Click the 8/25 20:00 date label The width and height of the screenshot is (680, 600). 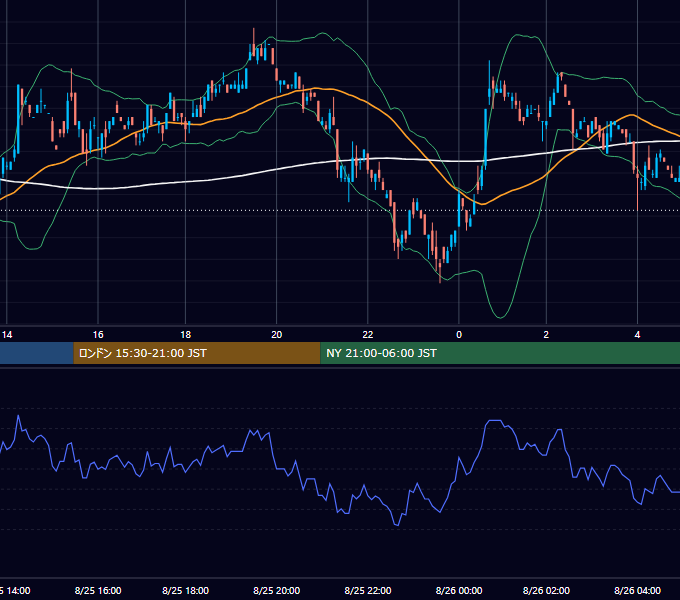pos(277,590)
